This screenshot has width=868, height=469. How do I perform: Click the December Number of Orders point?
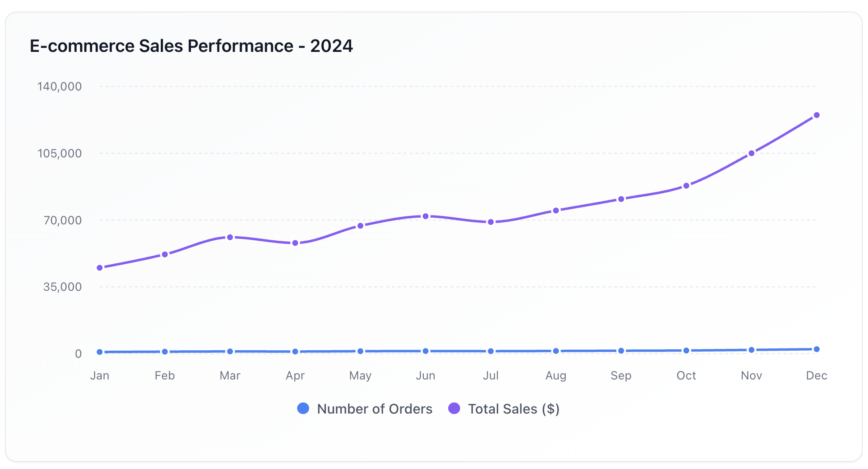[817, 349]
